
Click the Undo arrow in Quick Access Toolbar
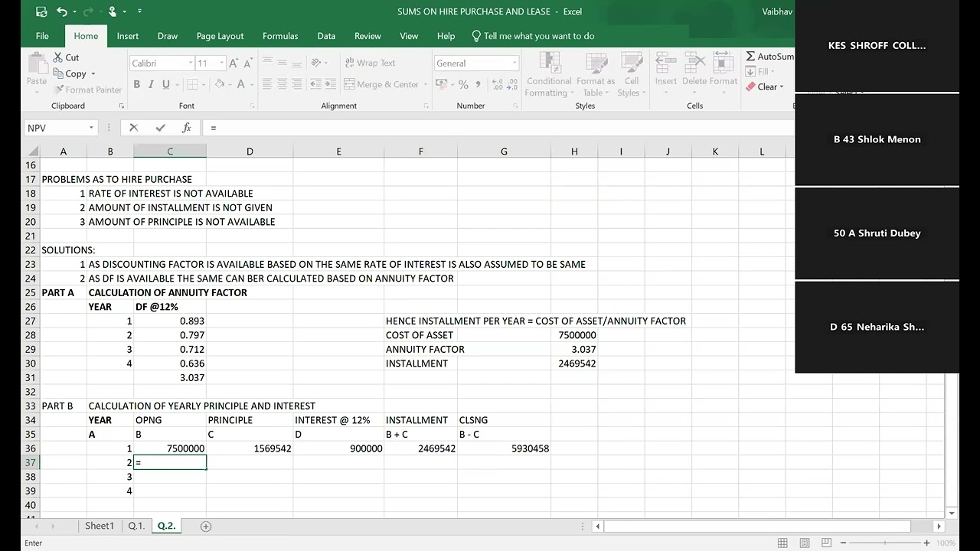coord(61,11)
